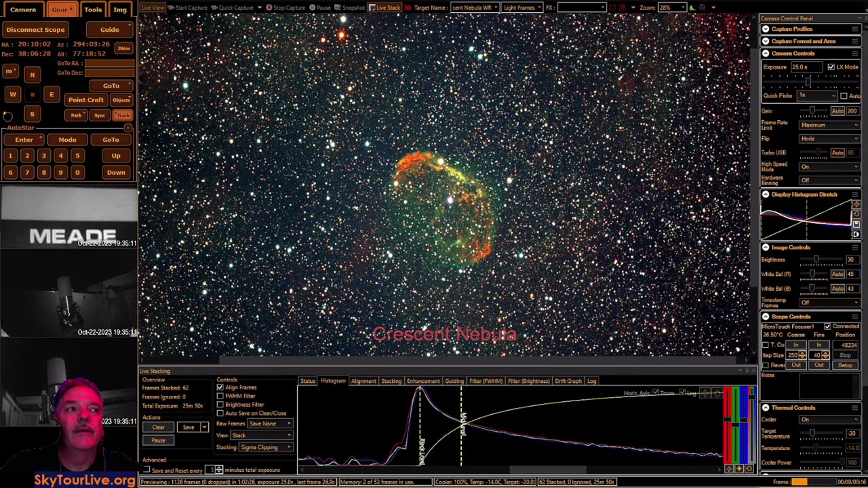This screenshot has width=868, height=488.
Task: Open the Scope Controls panel menu icon
Action: 856,317
